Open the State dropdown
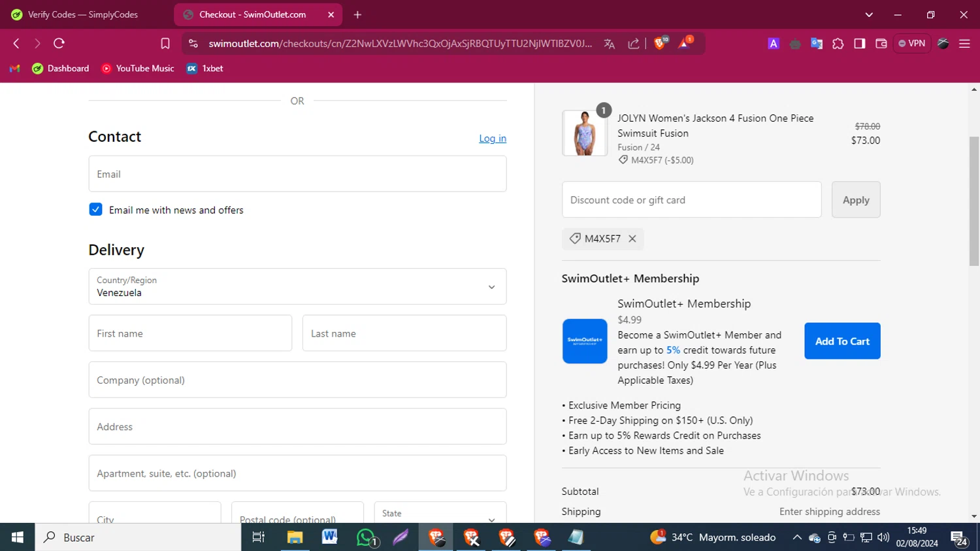The height and width of the screenshot is (551, 980). pyautogui.click(x=440, y=514)
